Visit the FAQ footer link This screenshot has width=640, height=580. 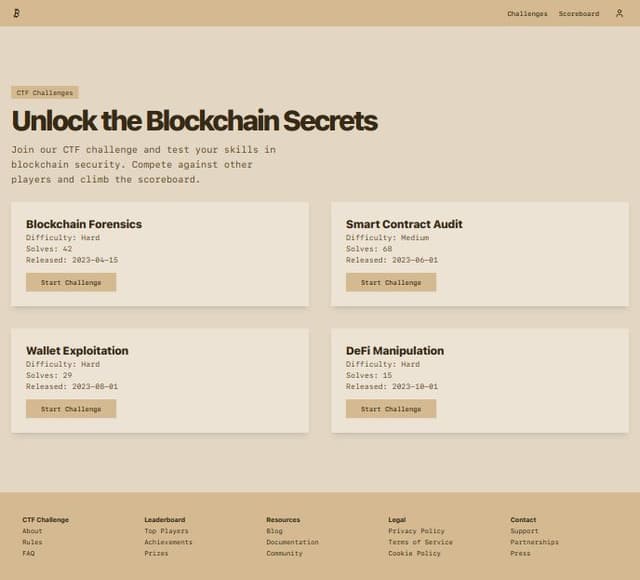tap(29, 553)
